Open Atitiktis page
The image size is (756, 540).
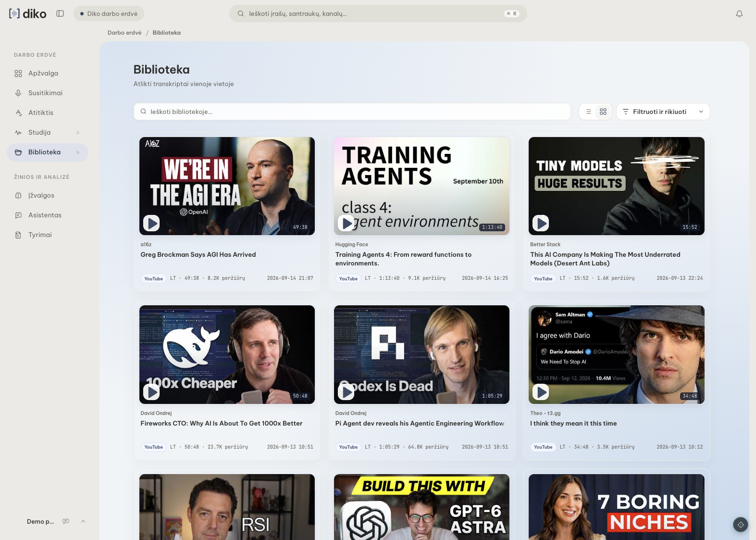[48, 113]
